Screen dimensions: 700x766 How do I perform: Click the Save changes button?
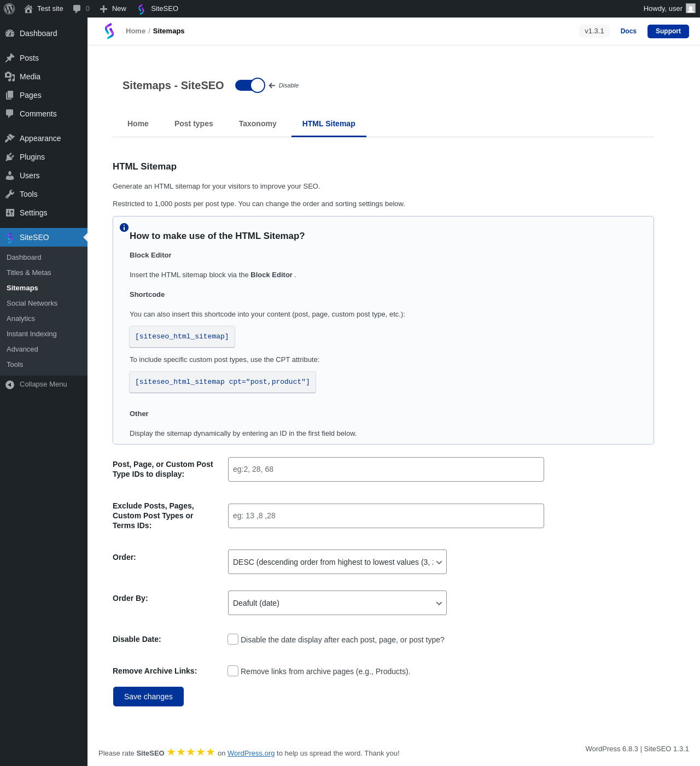pos(148,697)
